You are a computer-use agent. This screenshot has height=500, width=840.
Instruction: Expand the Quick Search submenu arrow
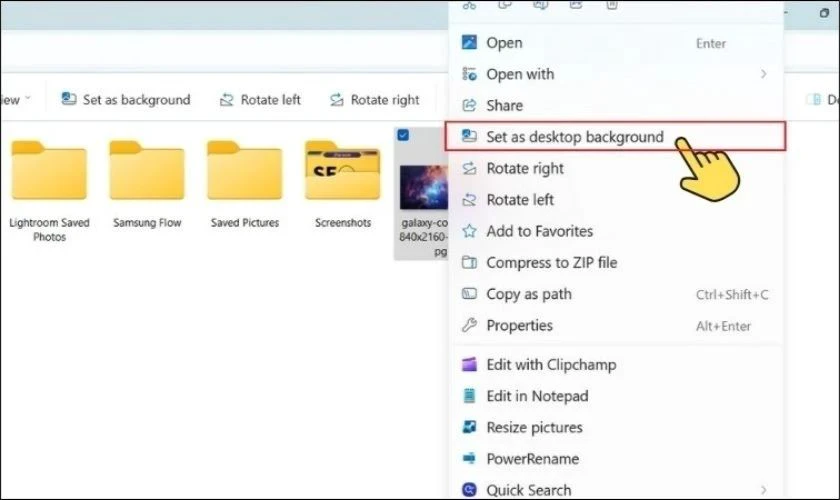point(763,490)
